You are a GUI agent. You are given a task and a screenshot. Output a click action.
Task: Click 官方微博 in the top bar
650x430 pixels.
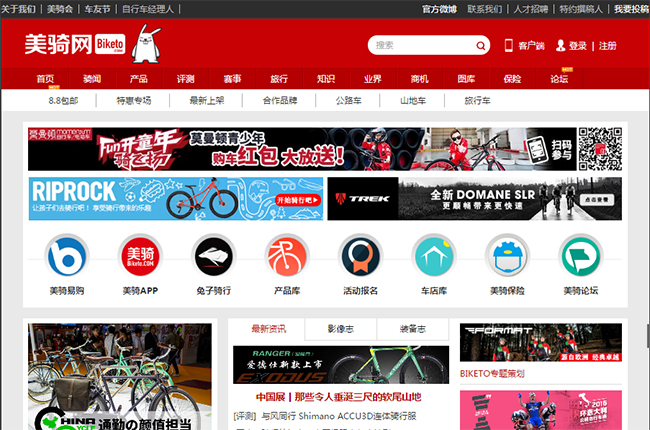click(439, 8)
